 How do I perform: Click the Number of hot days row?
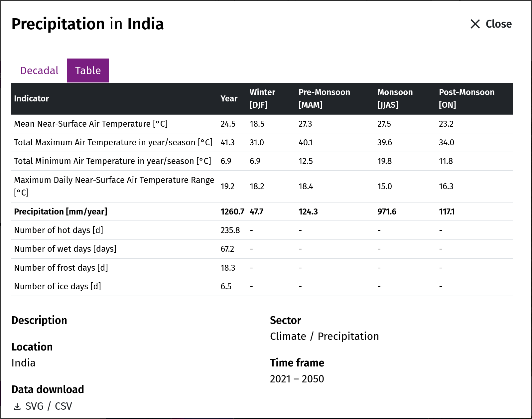262,230
